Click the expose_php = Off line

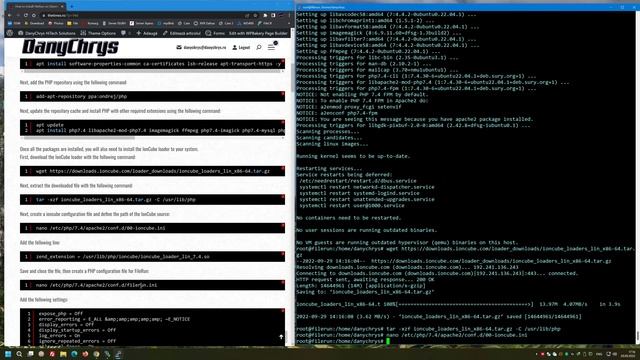[x=61, y=313]
